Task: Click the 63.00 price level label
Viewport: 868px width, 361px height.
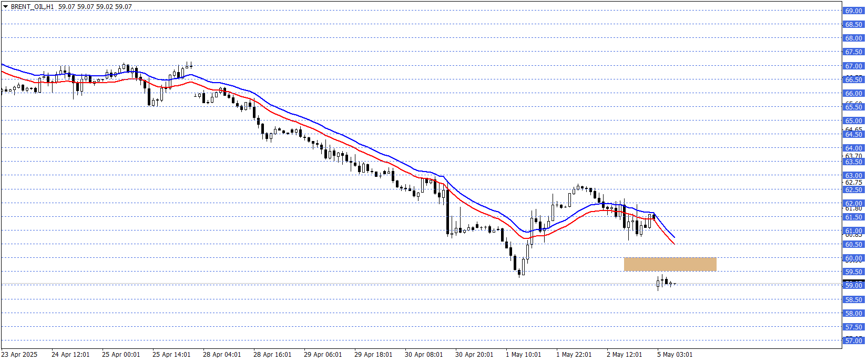Action: pos(853,175)
